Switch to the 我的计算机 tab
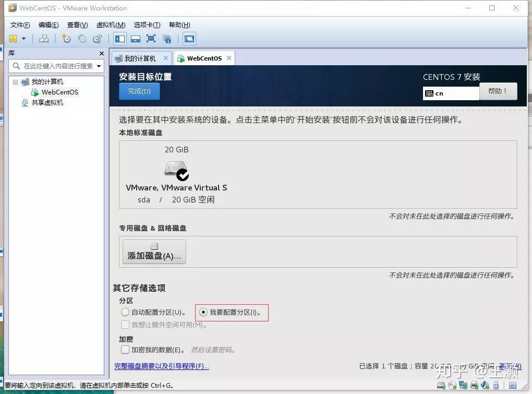The width and height of the screenshot is (532, 394). [139, 58]
